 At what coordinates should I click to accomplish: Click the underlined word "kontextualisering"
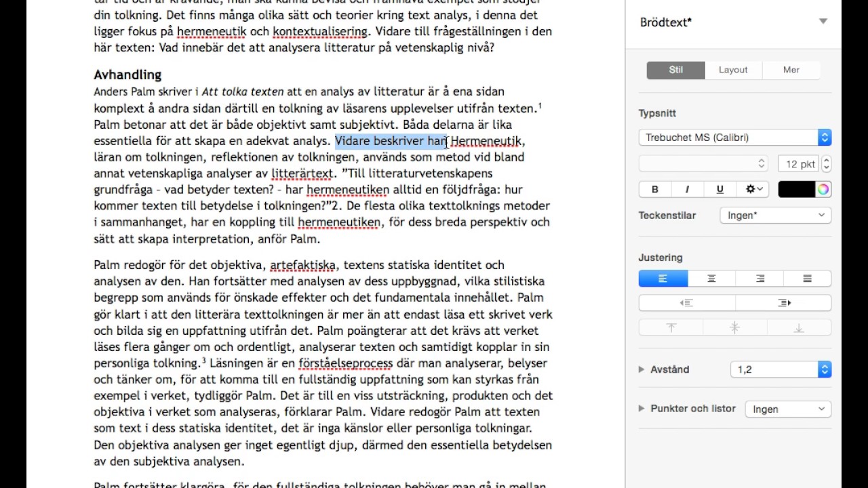click(x=320, y=31)
